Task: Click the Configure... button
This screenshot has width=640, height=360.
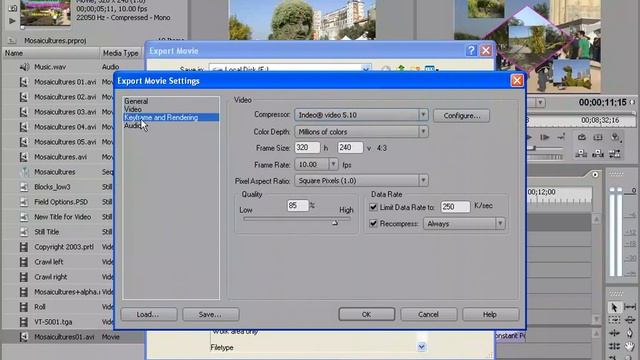Action: (x=461, y=116)
